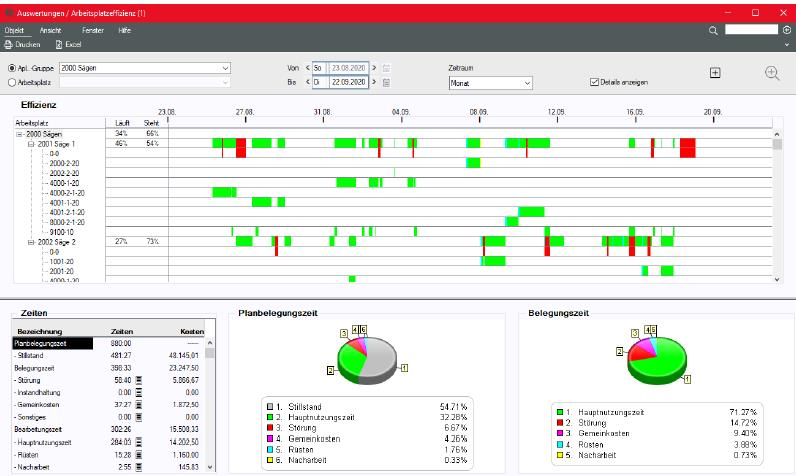
Task: Open details icon beside Störung time
Action: click(x=139, y=381)
